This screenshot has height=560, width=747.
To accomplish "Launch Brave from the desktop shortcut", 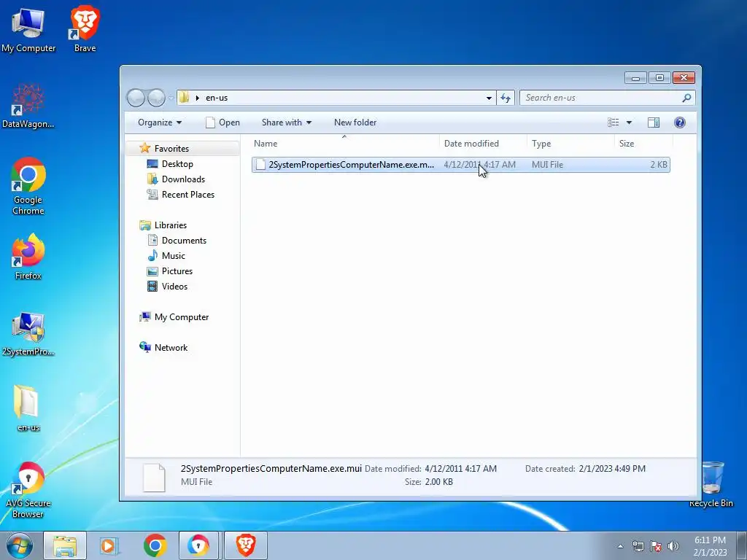I will pos(85,30).
